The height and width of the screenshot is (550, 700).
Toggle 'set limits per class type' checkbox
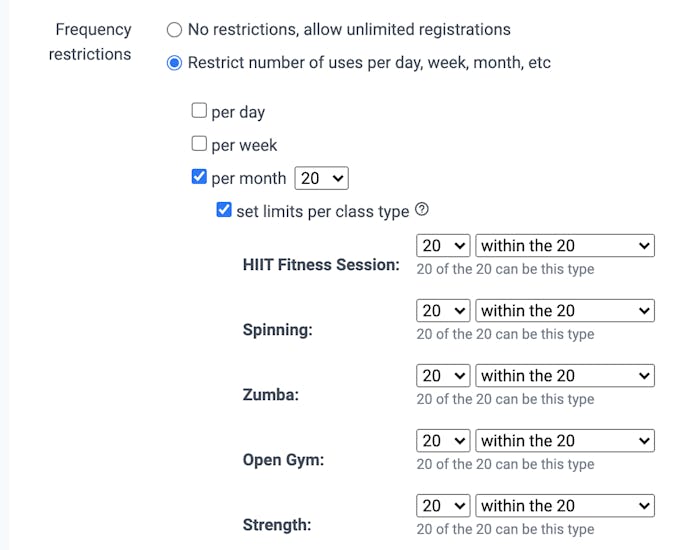point(224,211)
